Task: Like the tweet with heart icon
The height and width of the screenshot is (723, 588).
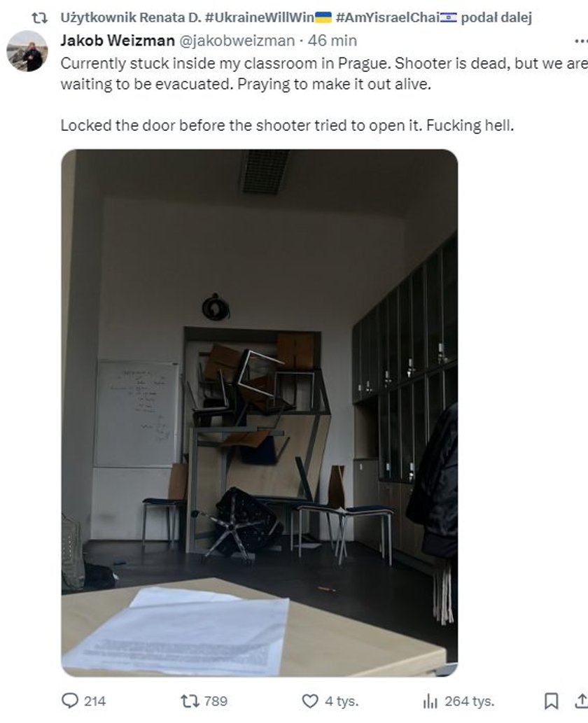Action: (x=310, y=701)
